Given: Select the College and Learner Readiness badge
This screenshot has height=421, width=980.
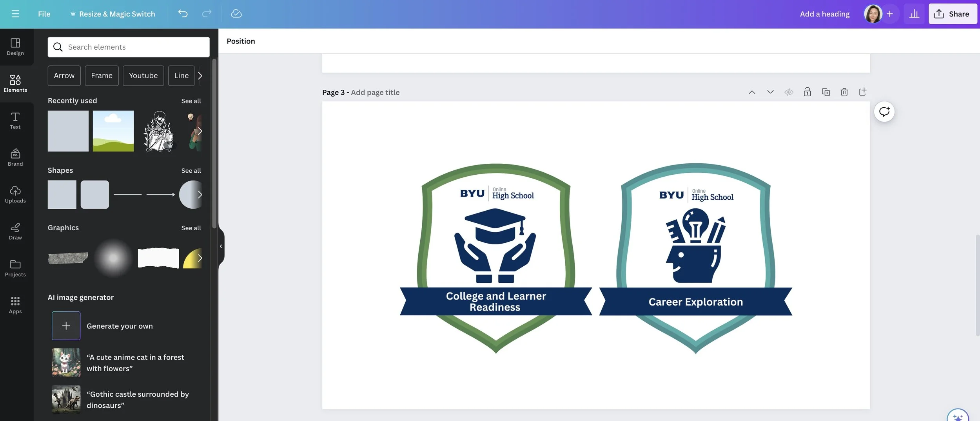Looking at the screenshot, I should [x=496, y=258].
